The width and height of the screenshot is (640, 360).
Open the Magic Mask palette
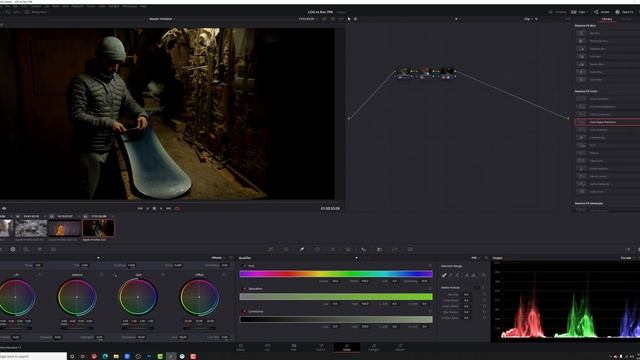click(348, 249)
